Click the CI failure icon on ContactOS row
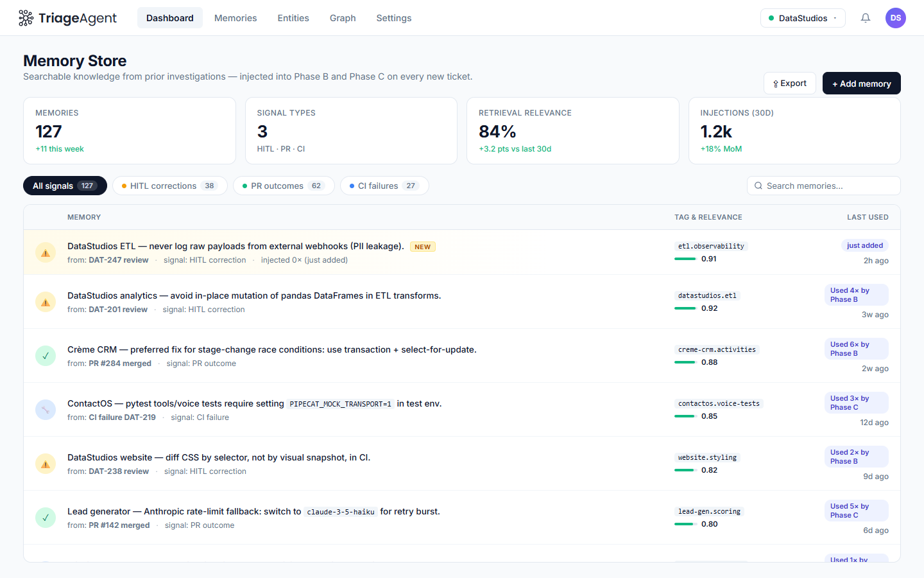The image size is (924, 578). tap(46, 410)
